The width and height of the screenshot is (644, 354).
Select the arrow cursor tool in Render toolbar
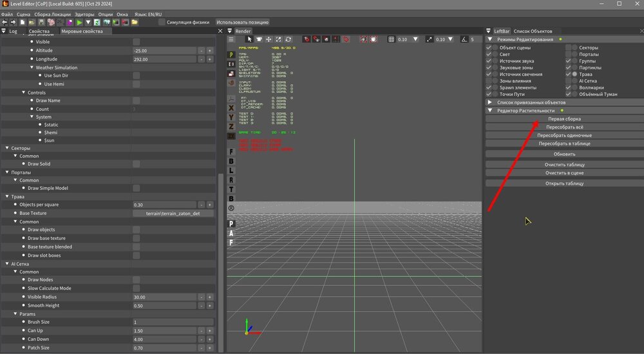tap(250, 39)
